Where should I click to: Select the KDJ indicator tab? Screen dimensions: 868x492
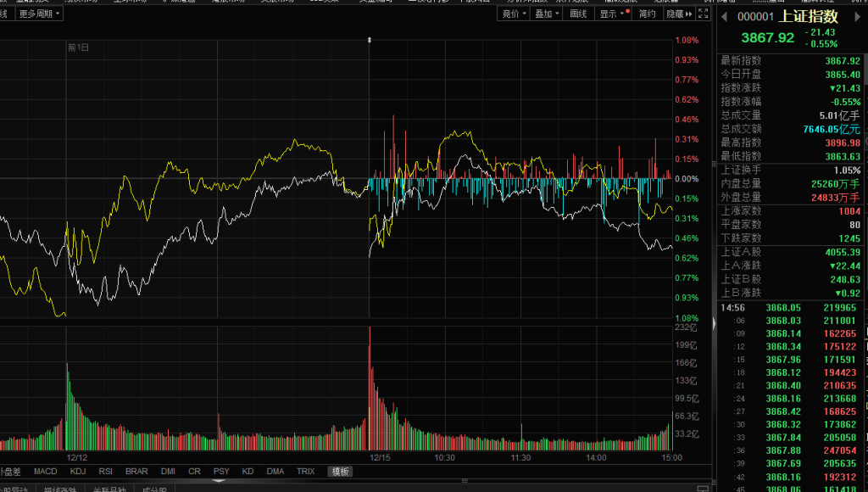click(78, 472)
